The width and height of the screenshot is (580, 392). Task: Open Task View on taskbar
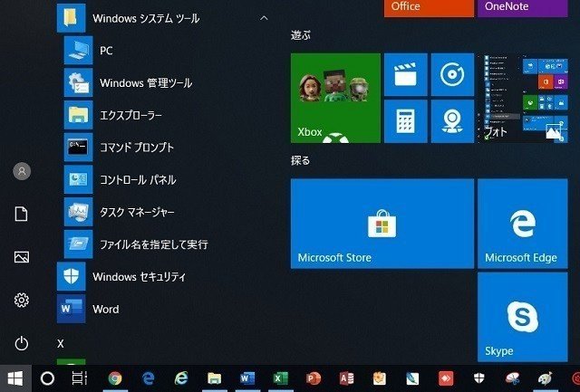pyautogui.click(x=80, y=378)
